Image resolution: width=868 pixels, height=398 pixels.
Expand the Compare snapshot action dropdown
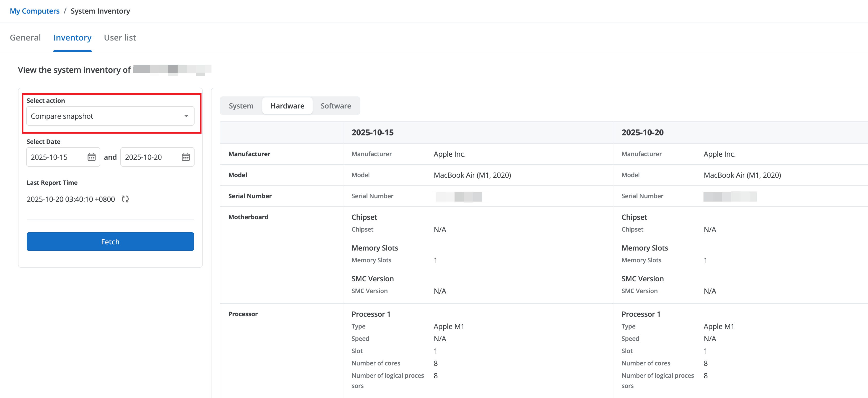[110, 116]
